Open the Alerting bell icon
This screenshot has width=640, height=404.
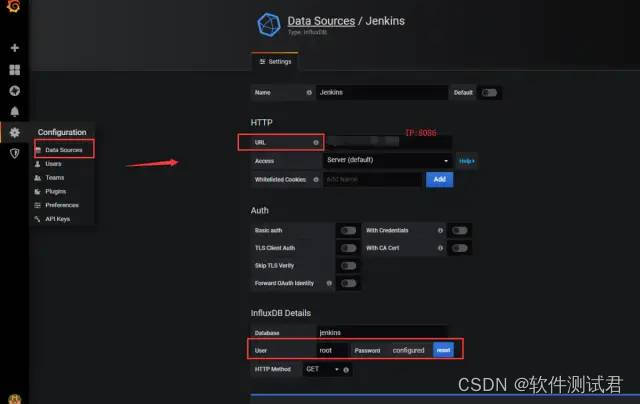pyautogui.click(x=15, y=111)
